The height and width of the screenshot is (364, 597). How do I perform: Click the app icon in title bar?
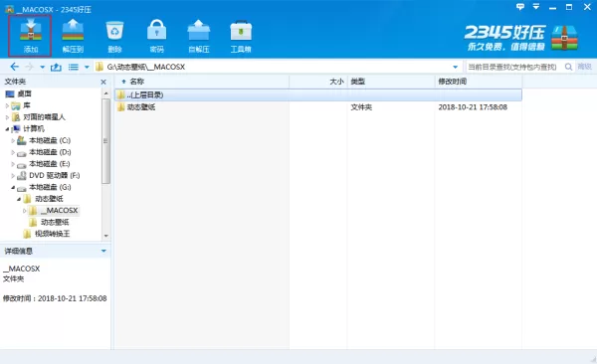[9, 9]
